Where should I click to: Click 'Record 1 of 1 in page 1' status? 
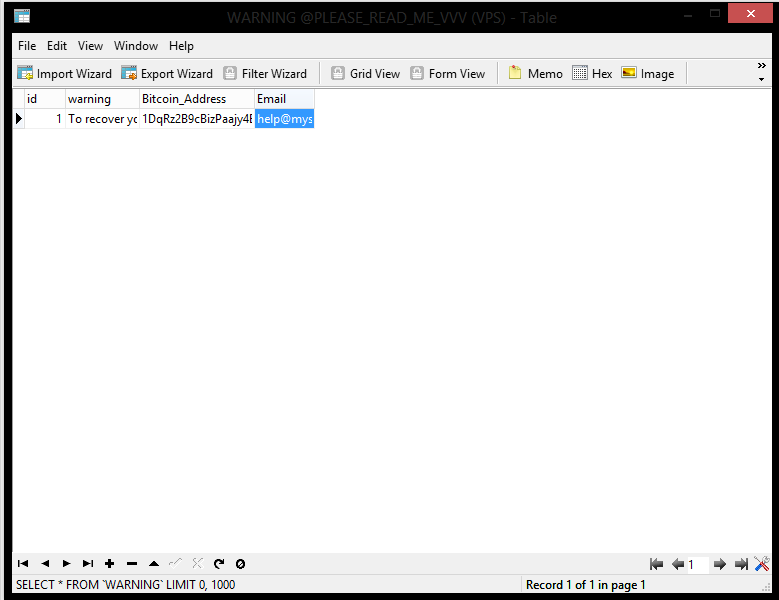click(x=585, y=585)
